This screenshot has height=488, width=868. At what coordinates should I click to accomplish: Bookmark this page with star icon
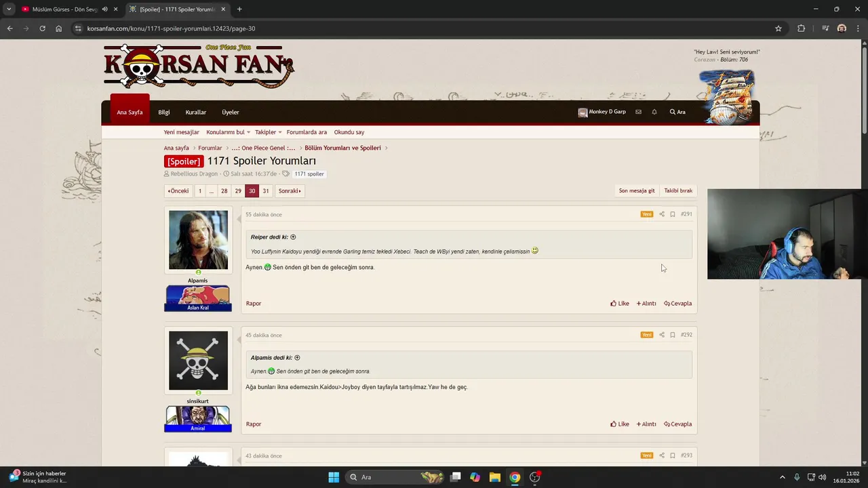coord(778,28)
